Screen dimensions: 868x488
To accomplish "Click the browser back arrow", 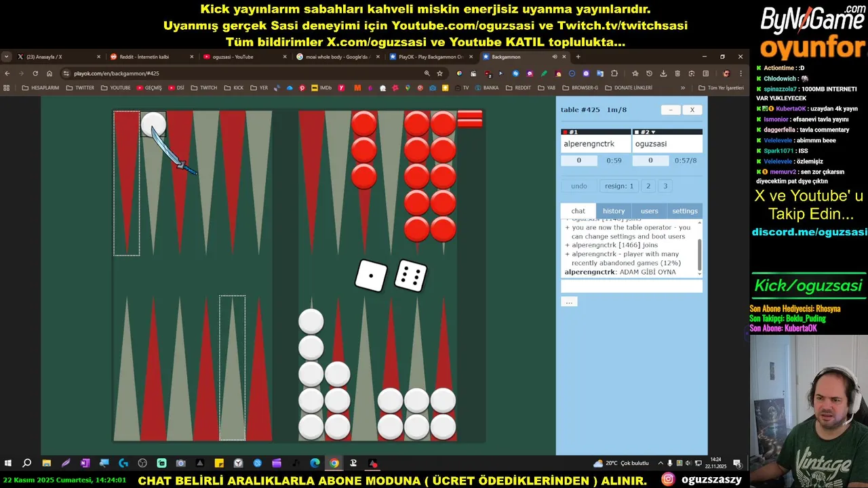I will click(x=7, y=73).
